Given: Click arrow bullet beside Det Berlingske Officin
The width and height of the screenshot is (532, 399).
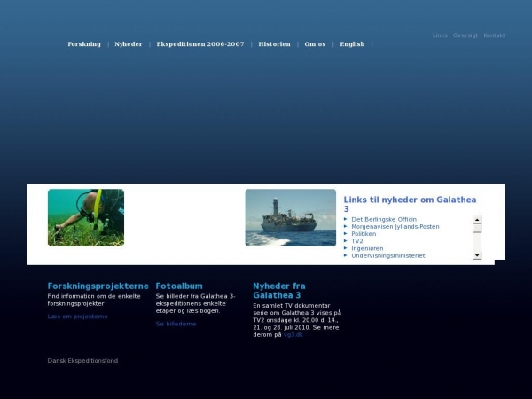Looking at the screenshot, I should point(346,219).
